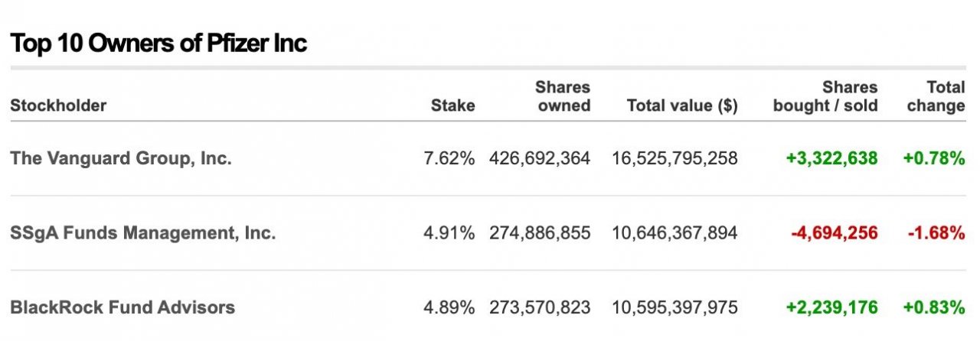Screen dimensions: 980x341
Task: Click the red -4,694,256 shares sold
Action: (x=833, y=233)
